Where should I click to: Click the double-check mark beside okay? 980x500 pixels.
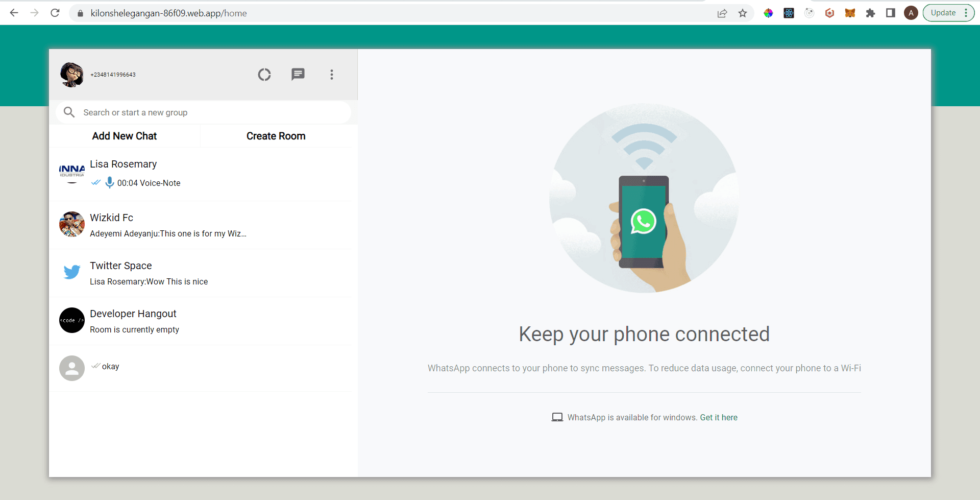point(95,366)
